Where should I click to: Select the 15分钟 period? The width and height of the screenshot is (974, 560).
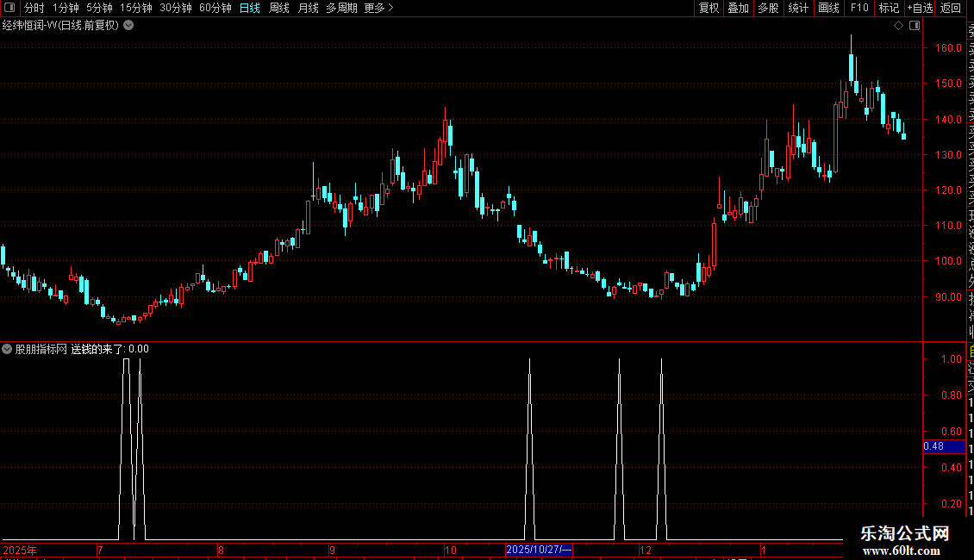point(136,8)
